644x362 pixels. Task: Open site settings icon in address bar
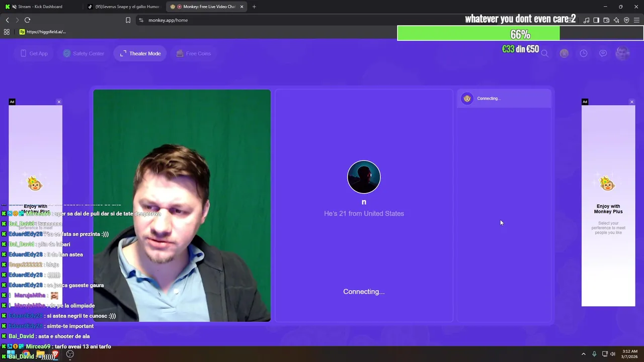pyautogui.click(x=141, y=20)
